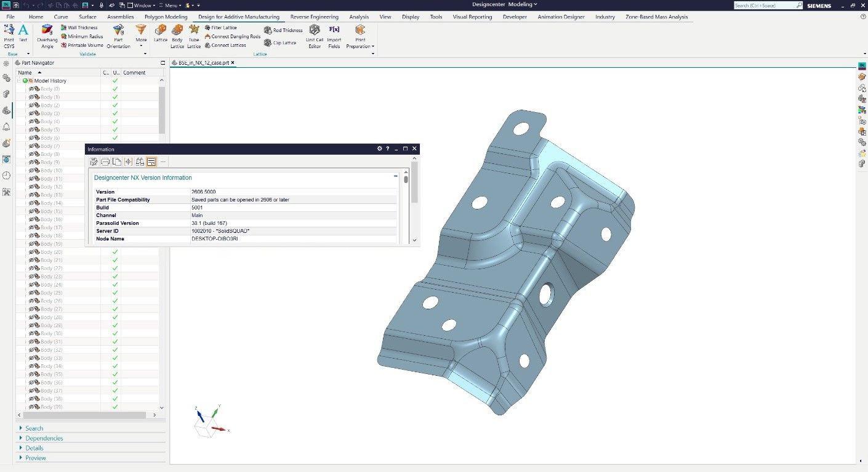Collapse the Designcenter NX Version Information section
This screenshot has width=868, height=472.
pyautogui.click(x=395, y=176)
